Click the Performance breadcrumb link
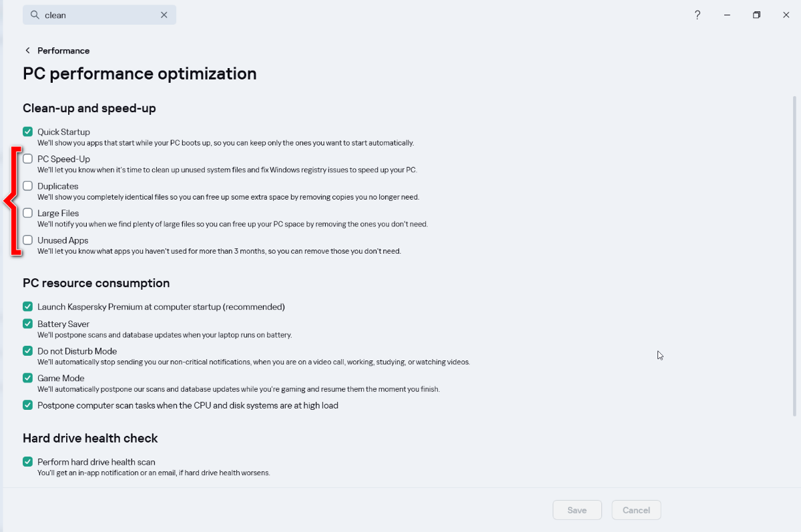801x532 pixels. [63, 51]
